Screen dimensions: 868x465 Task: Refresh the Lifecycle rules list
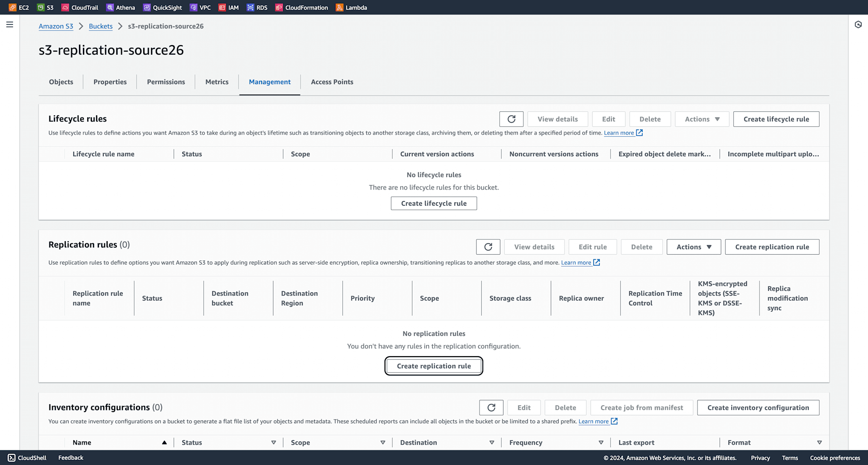511,119
